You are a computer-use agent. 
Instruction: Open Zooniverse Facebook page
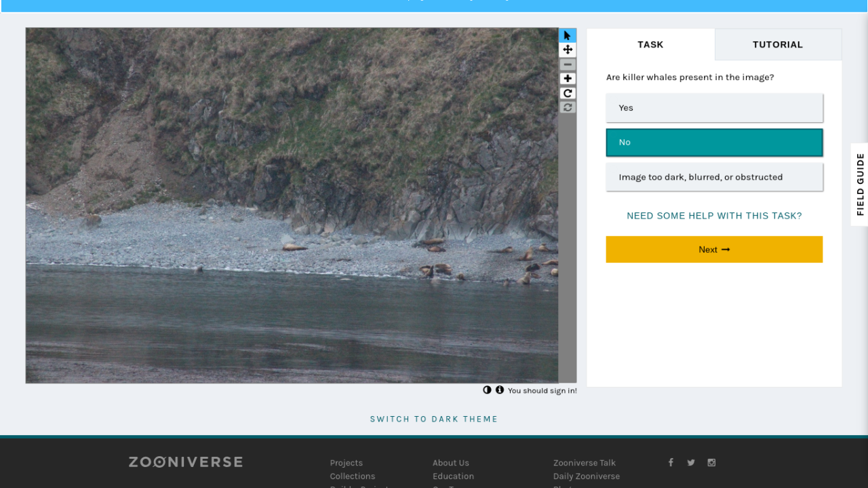click(671, 462)
